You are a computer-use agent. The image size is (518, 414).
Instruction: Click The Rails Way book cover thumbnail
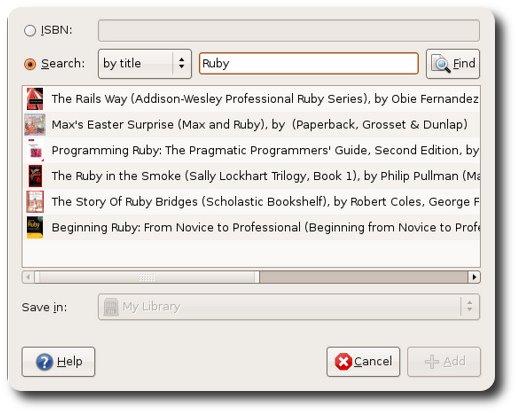point(35,99)
